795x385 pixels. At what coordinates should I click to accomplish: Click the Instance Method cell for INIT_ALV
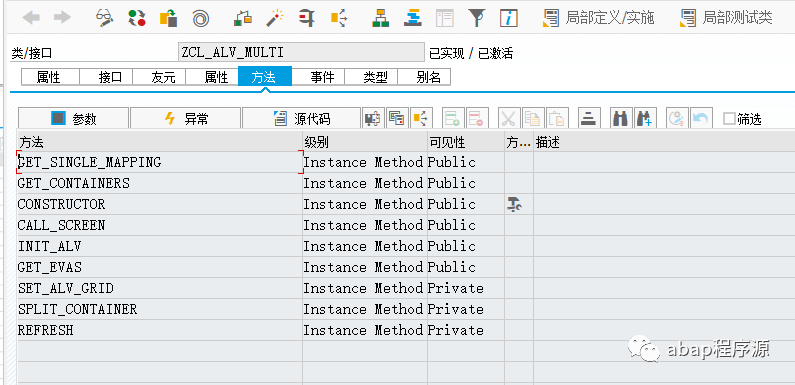365,247
